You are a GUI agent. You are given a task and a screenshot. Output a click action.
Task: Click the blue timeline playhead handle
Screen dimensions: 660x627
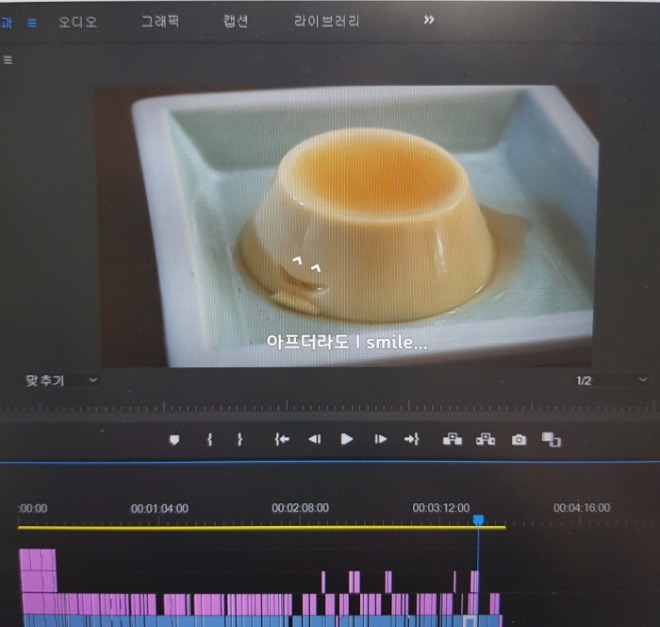pos(478,520)
